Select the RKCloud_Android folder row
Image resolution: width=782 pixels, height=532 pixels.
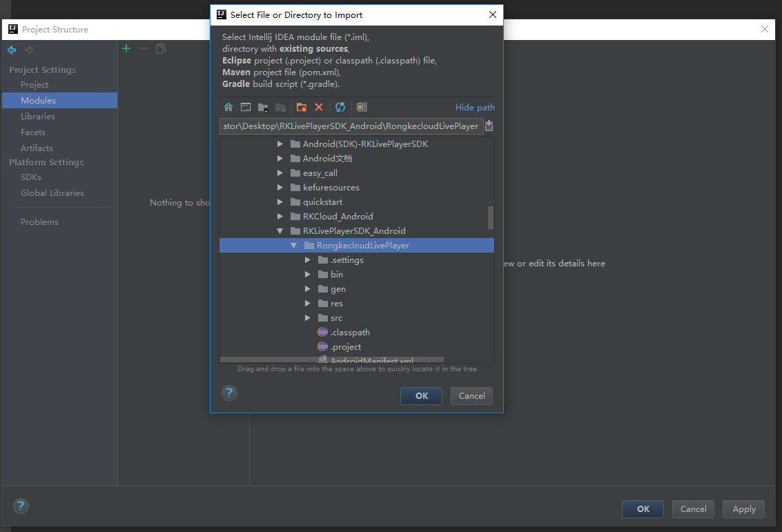[357, 216]
